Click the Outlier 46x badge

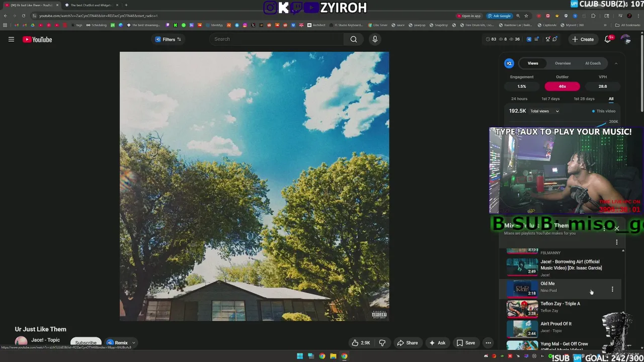pyautogui.click(x=562, y=86)
